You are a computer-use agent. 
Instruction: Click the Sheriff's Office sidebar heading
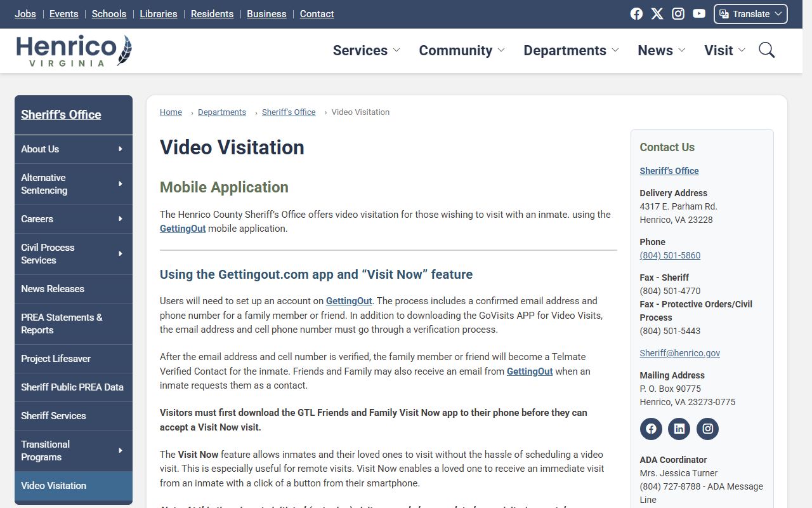point(61,115)
